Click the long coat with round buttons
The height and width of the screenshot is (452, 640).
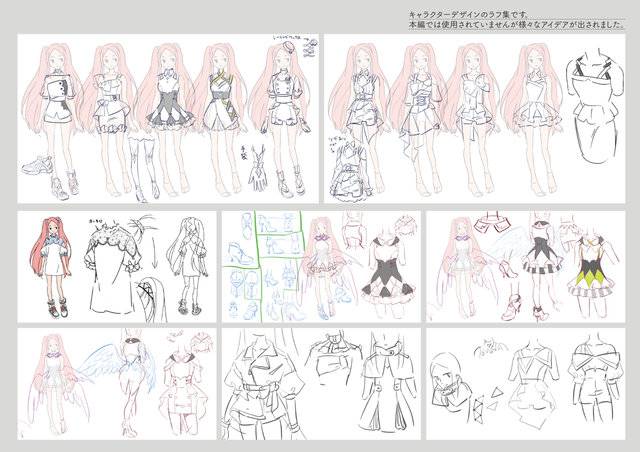click(389, 384)
